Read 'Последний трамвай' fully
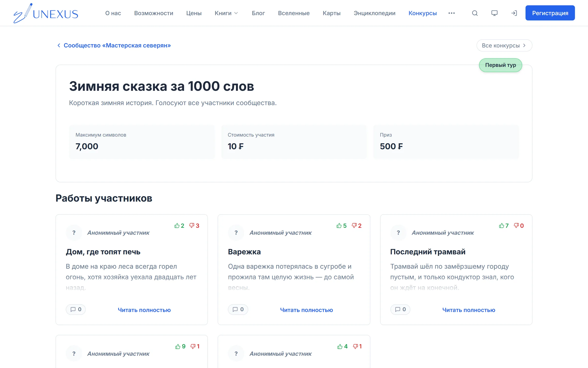Screen dimensions: 588x368 (x=469, y=310)
